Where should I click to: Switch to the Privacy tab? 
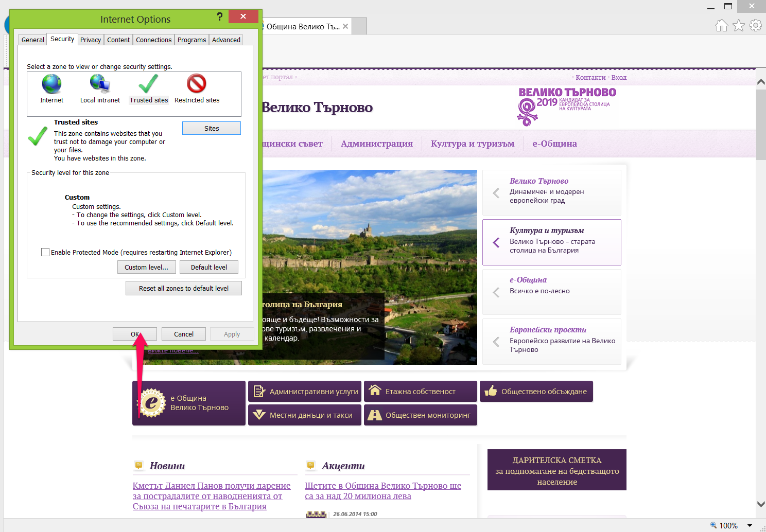91,40
